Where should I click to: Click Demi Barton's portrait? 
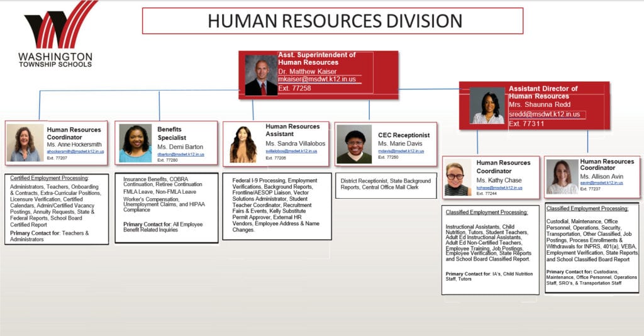point(136,143)
